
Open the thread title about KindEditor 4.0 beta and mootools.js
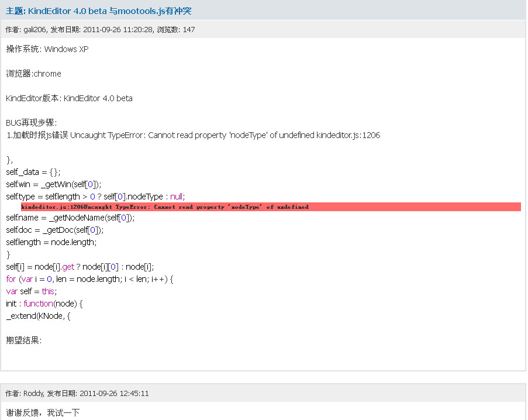click(x=98, y=11)
